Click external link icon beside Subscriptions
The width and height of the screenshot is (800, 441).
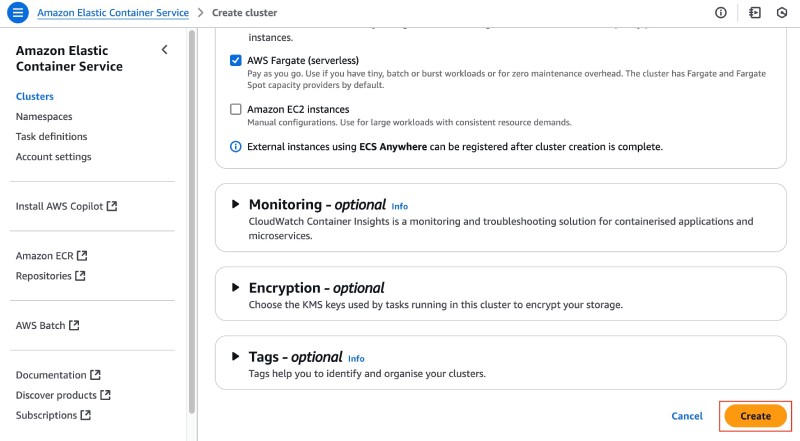(86, 415)
